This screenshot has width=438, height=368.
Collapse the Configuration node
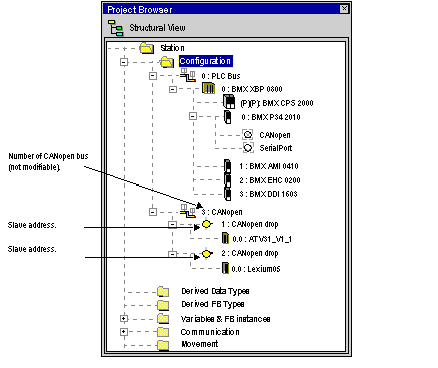coord(124,62)
